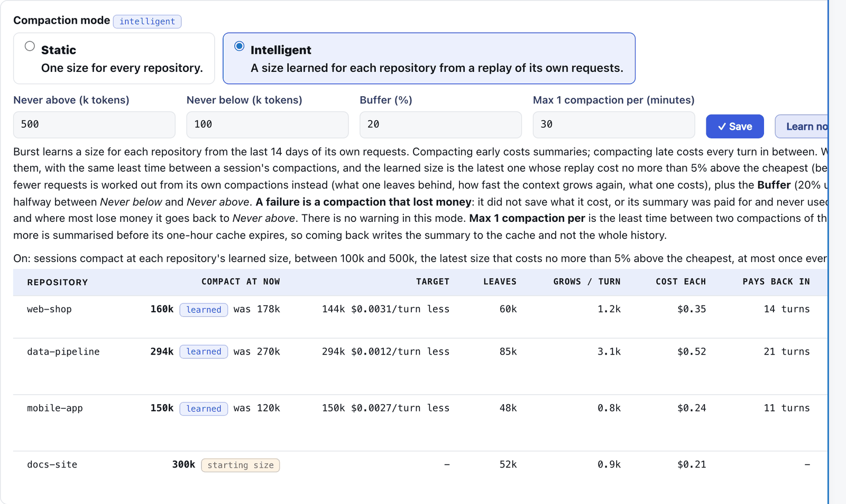Click the REPOSITORY column header
The width and height of the screenshot is (846, 504).
tap(58, 282)
